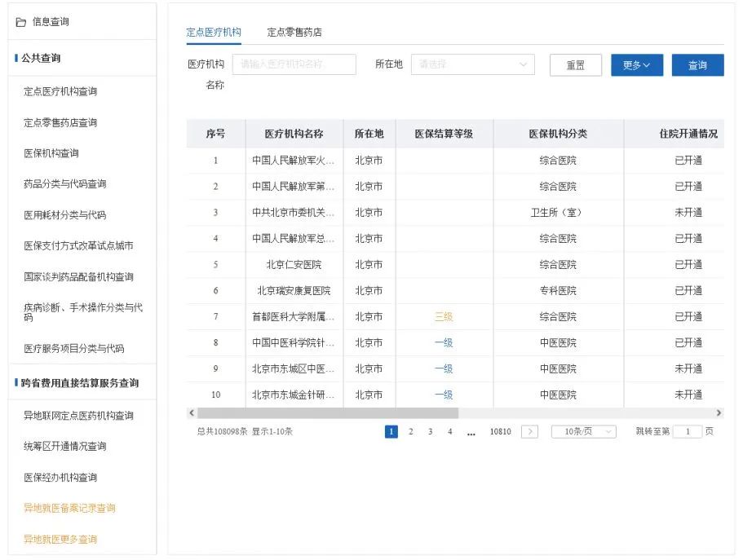Switch to 定点医疗机构 tab
Viewport: 743px width, 560px height.
point(214,33)
